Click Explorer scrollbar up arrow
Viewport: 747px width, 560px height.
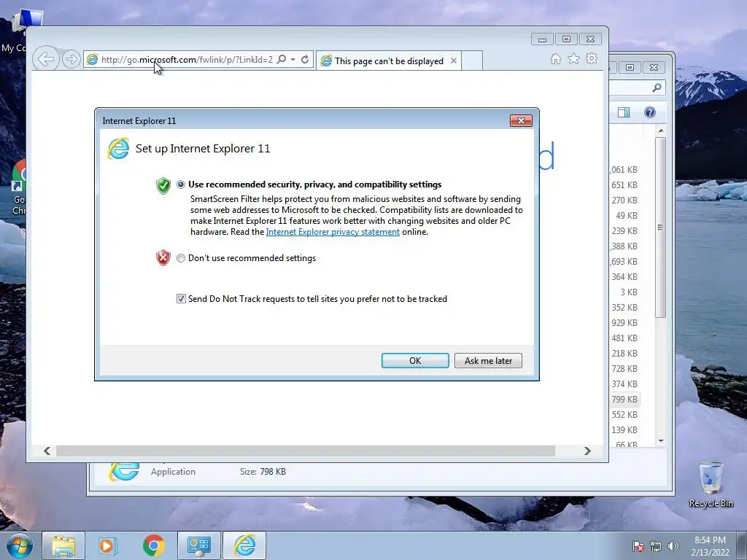pos(661,131)
